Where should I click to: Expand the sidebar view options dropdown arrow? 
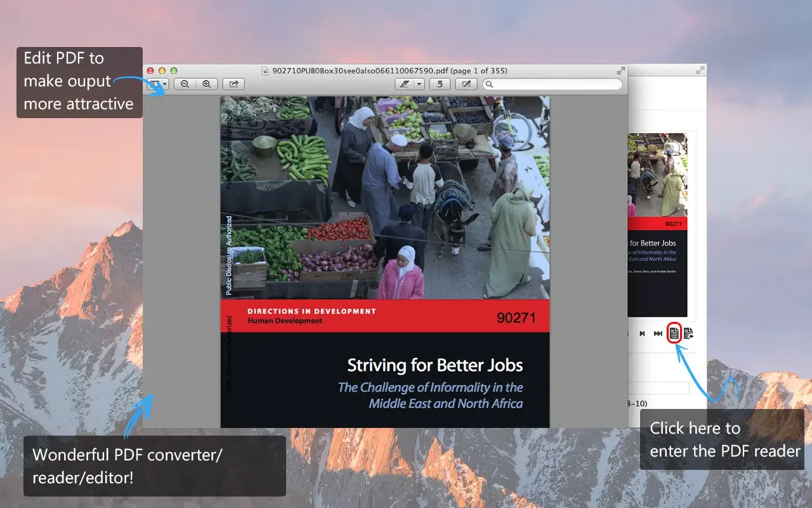pyautogui.click(x=165, y=84)
